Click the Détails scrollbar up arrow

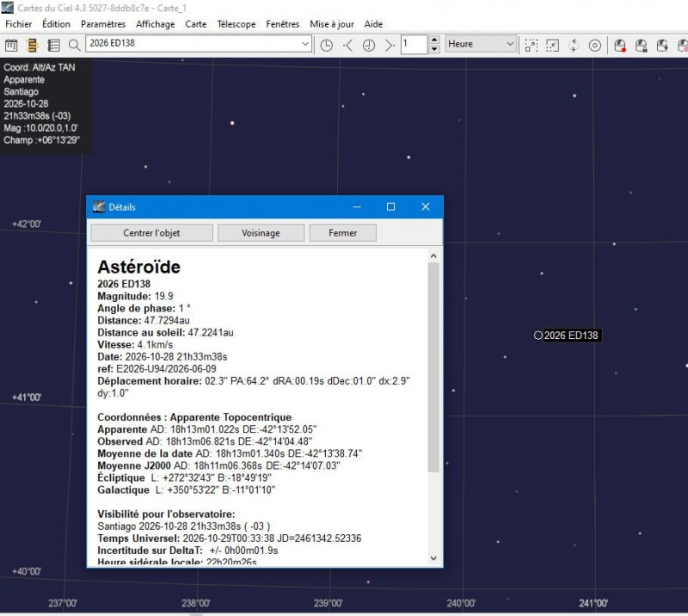pos(433,256)
